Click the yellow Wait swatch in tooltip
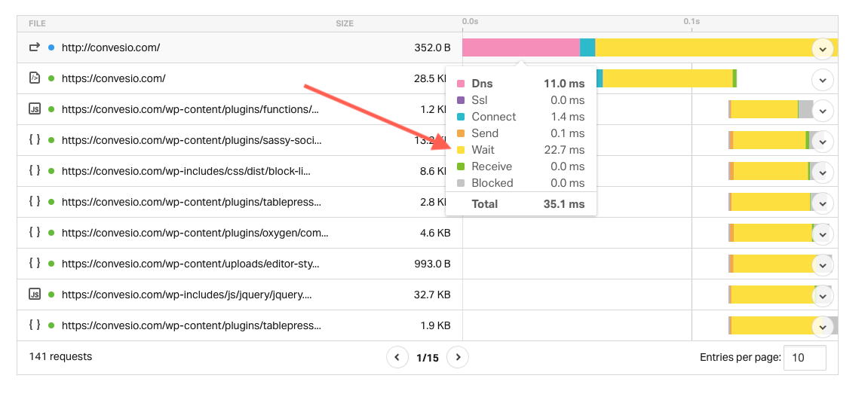Image resolution: width=868 pixels, height=409 pixels. [461, 151]
